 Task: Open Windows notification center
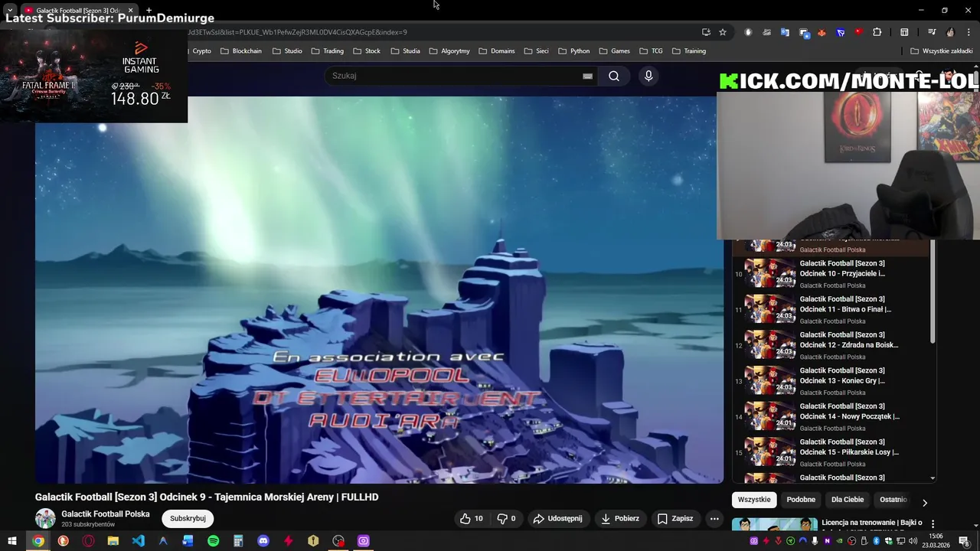(964, 541)
